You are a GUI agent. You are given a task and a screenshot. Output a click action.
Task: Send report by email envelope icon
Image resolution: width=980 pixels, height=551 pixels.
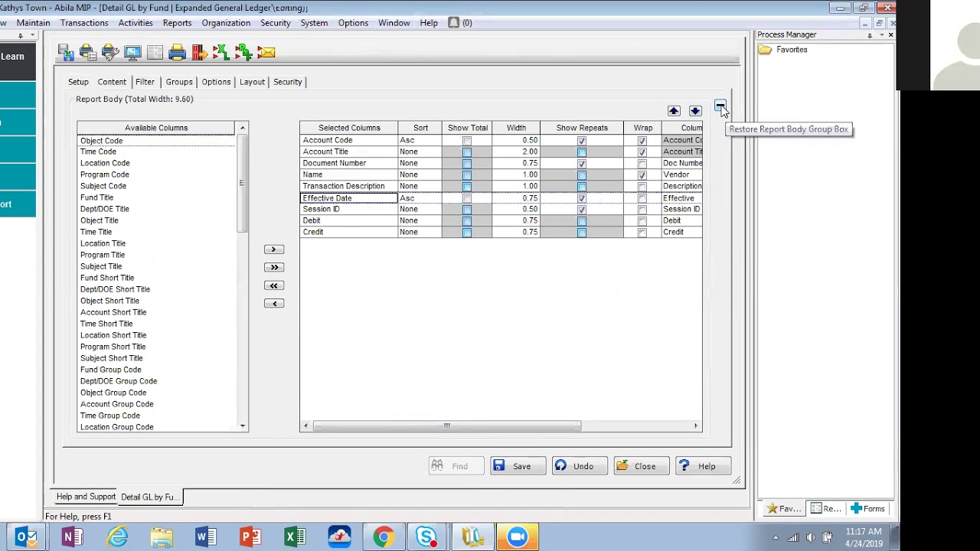266,52
